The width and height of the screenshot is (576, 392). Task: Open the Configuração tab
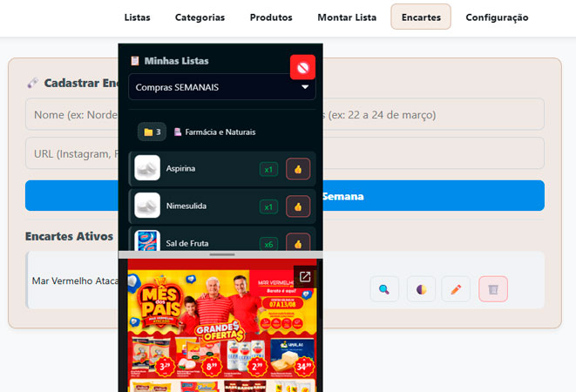(x=497, y=17)
